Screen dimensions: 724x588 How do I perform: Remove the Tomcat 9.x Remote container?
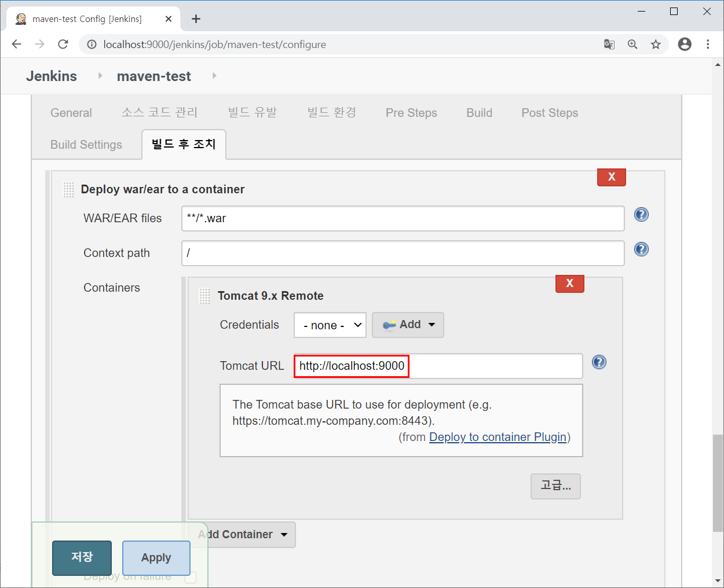(x=570, y=283)
